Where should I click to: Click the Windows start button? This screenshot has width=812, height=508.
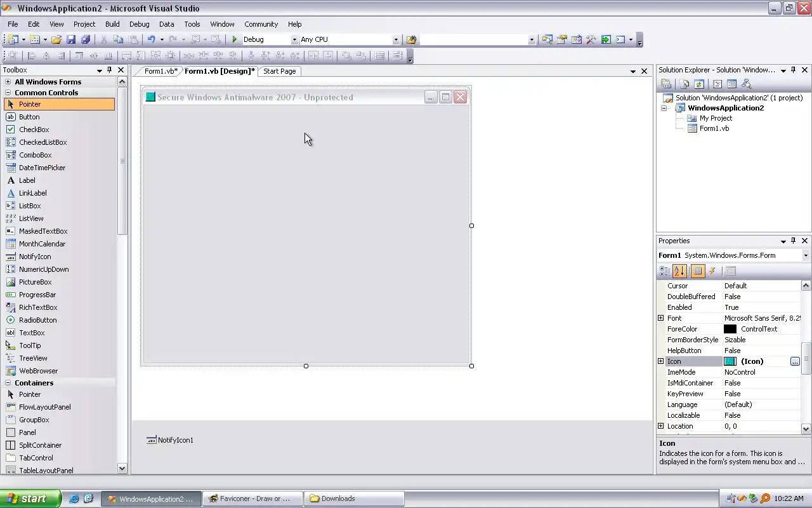click(30, 498)
